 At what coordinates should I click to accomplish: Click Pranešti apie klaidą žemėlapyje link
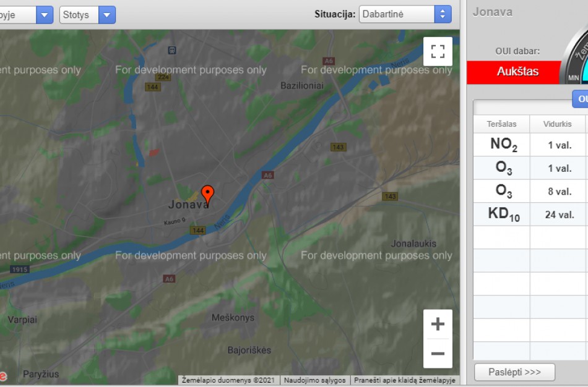tap(404, 380)
